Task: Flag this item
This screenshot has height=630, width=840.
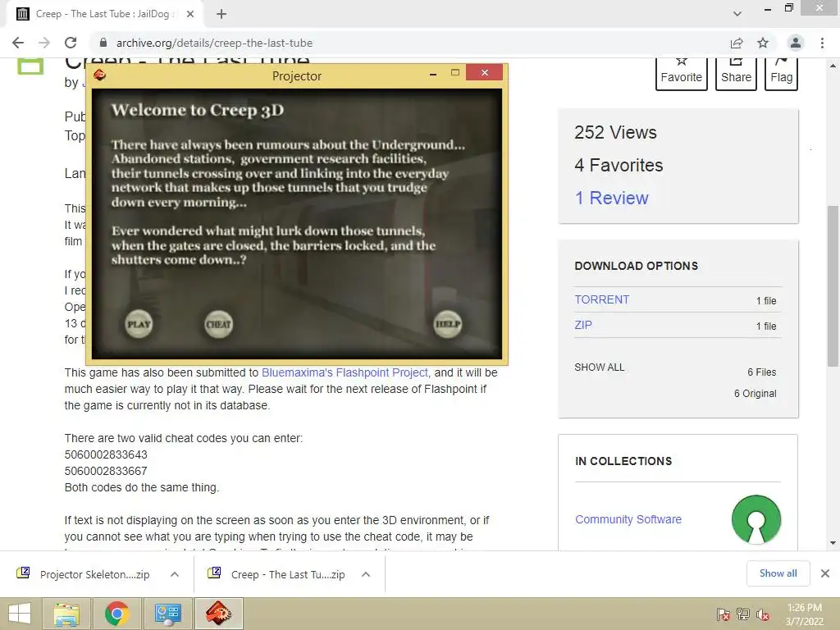Action: click(x=781, y=73)
